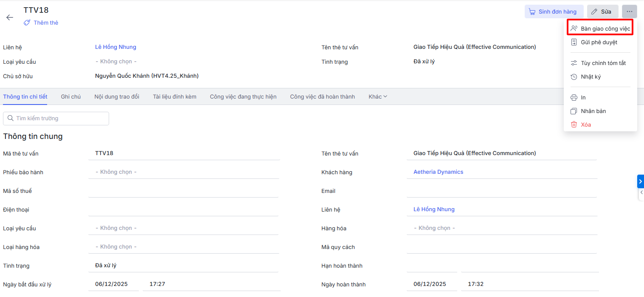Click the pencil Sửa edit button
The image size is (644, 297).
(602, 11)
